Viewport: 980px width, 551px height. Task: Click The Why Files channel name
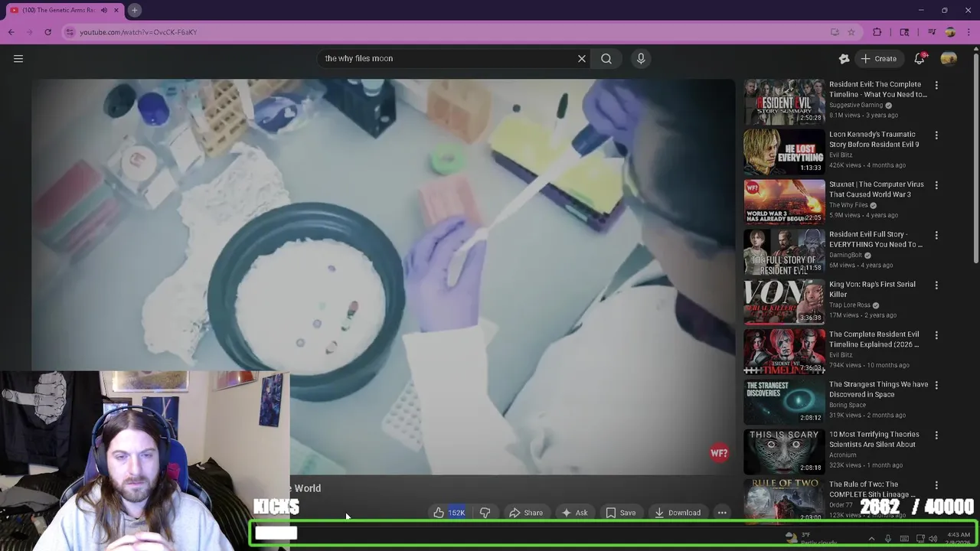pos(848,205)
